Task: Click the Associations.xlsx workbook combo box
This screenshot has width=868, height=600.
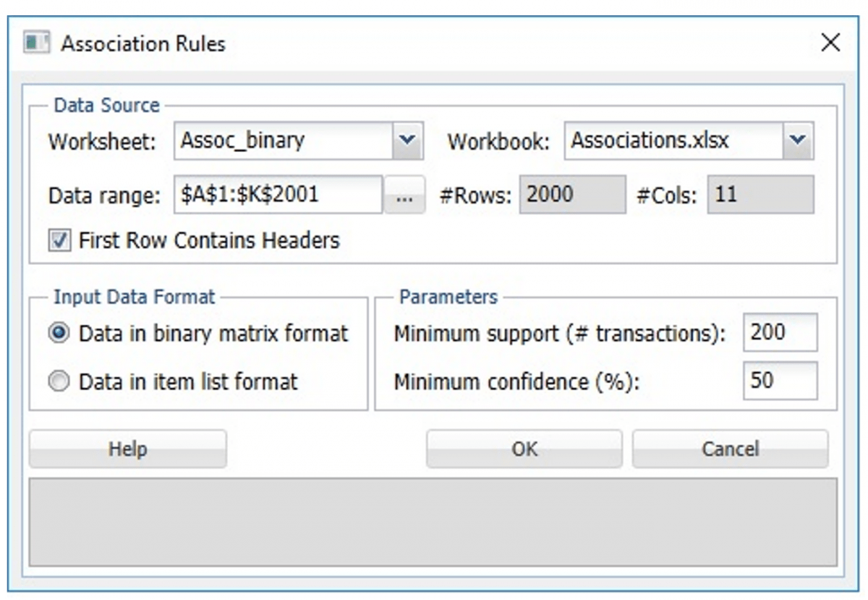Action: 673,140
